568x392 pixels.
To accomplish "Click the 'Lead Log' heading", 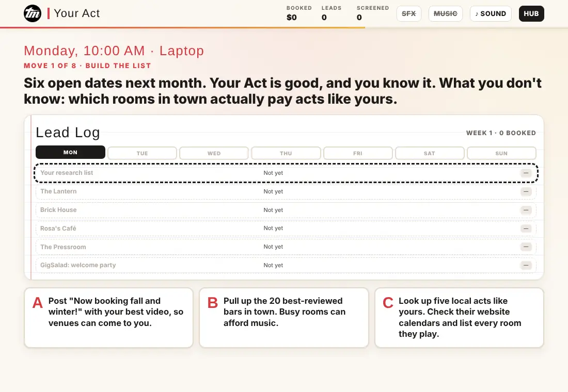I will click(68, 133).
